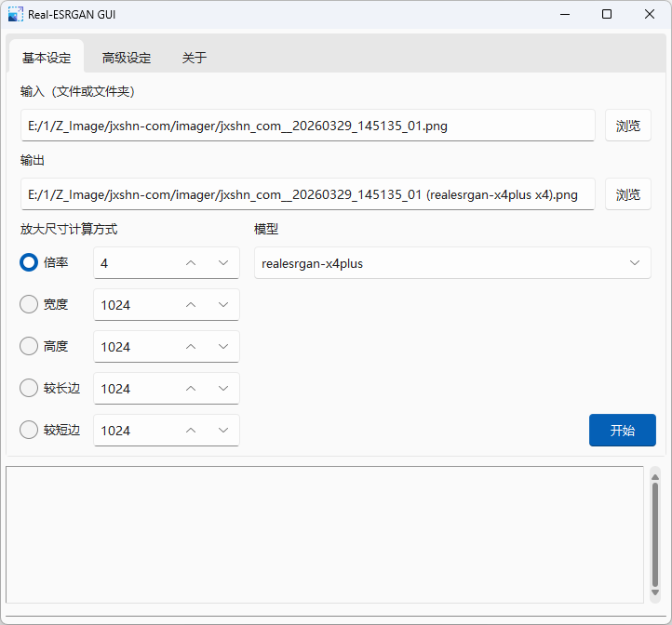Click the 输出 file path text field
The height and width of the screenshot is (625, 672).
coord(307,194)
